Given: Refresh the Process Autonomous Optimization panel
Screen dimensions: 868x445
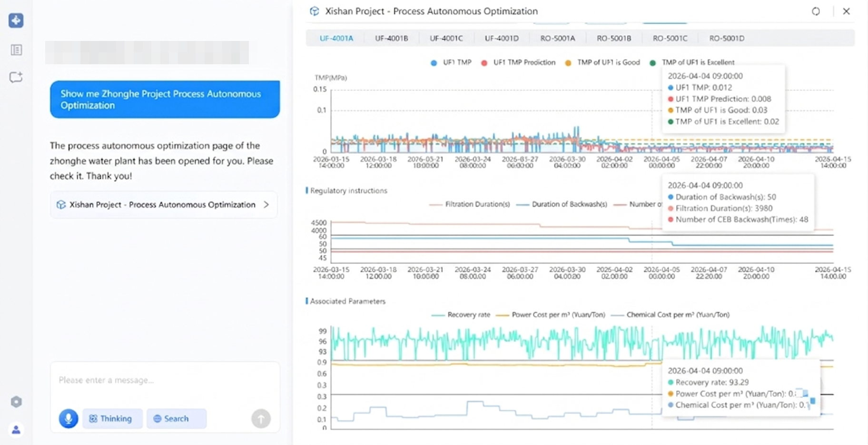Looking at the screenshot, I should coord(816,11).
